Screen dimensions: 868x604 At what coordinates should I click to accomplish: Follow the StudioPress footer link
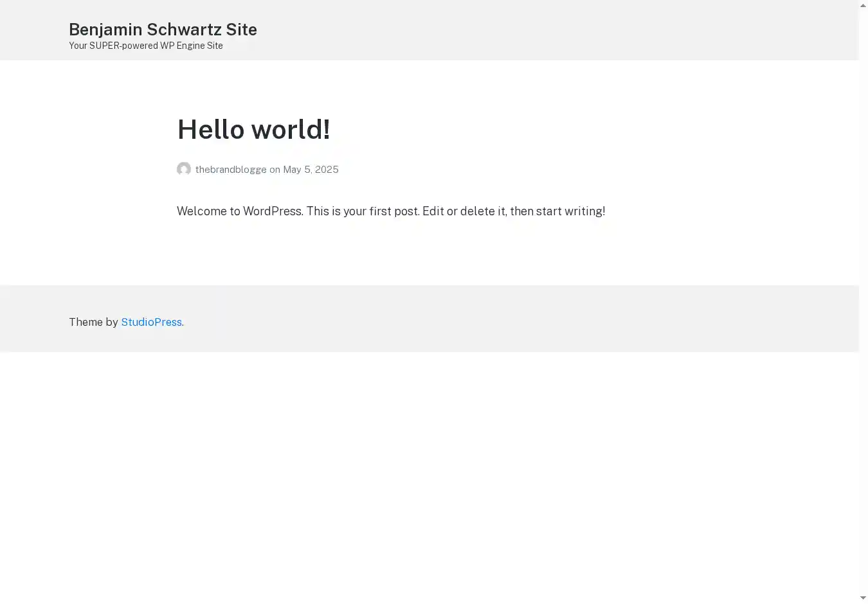(x=151, y=322)
